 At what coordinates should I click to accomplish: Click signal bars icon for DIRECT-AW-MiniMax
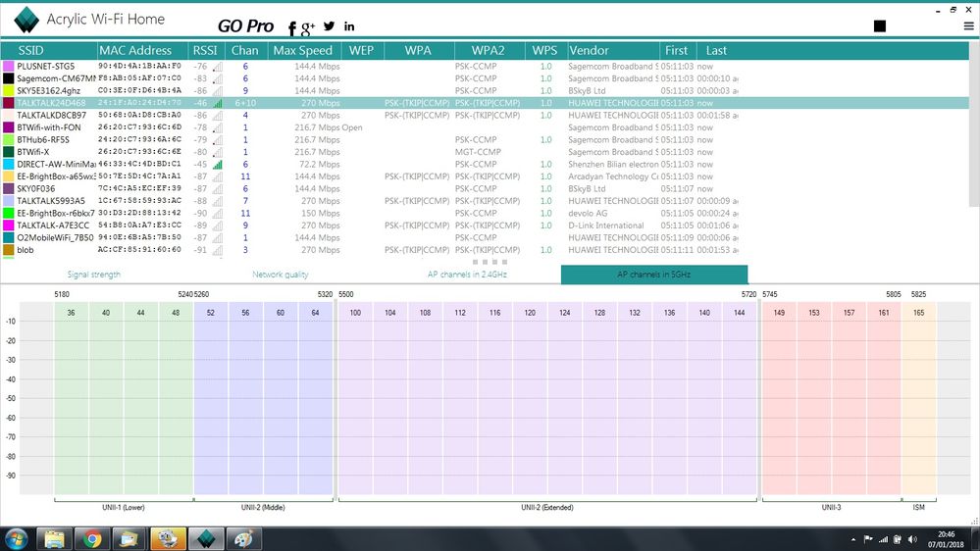[x=218, y=165]
